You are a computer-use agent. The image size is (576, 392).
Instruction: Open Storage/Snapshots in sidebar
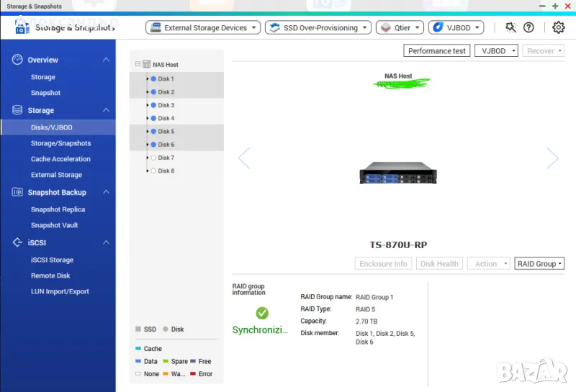(60, 143)
